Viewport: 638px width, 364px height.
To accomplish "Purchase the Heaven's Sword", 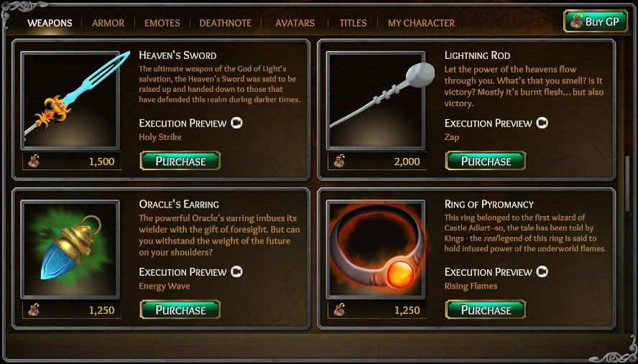I will pos(180,161).
